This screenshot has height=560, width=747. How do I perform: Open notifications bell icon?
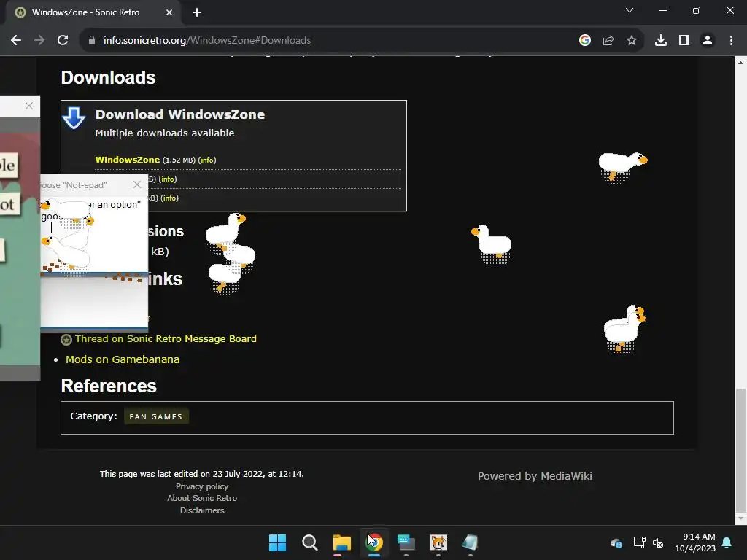727,542
